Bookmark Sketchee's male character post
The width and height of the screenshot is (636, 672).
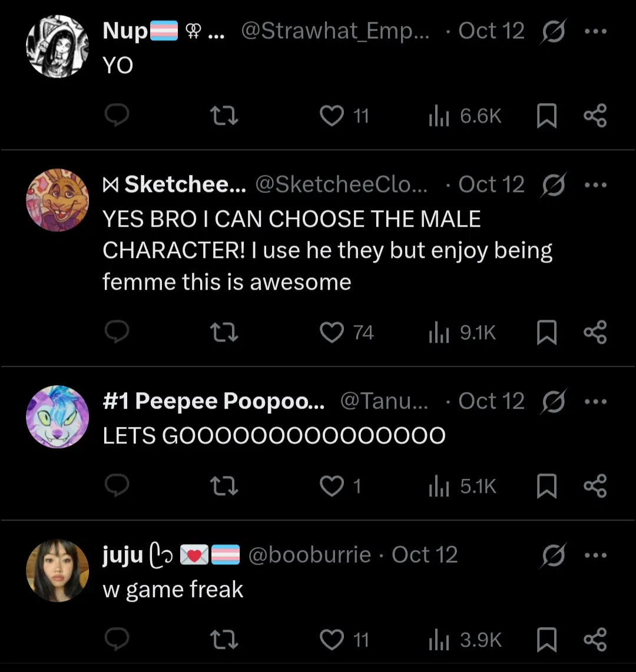click(546, 333)
